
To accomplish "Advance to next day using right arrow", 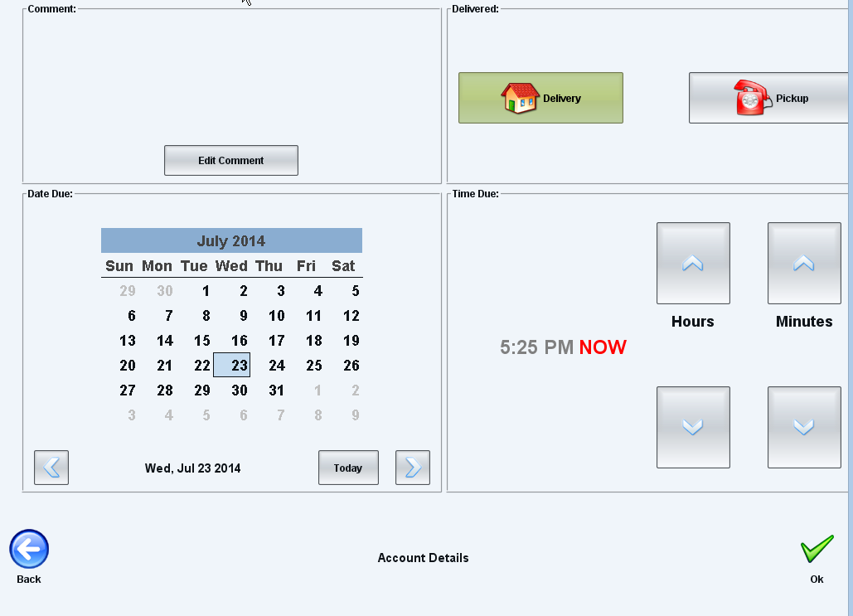I will 412,468.
